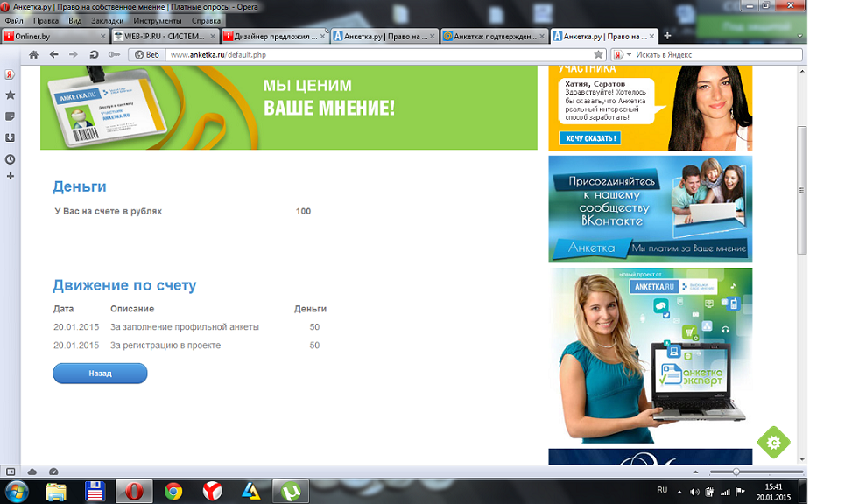This screenshot has width=859, height=504.
Task: Click the account balance value 100
Action: point(303,211)
